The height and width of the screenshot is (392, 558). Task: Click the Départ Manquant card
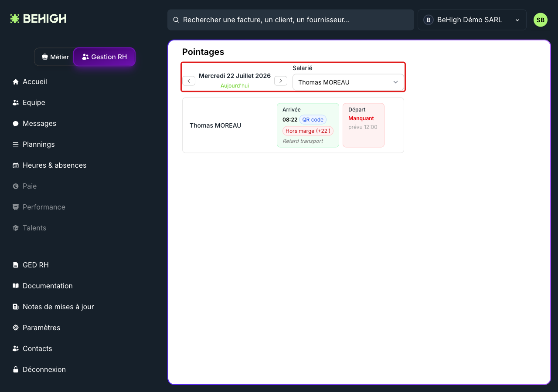pyautogui.click(x=364, y=125)
